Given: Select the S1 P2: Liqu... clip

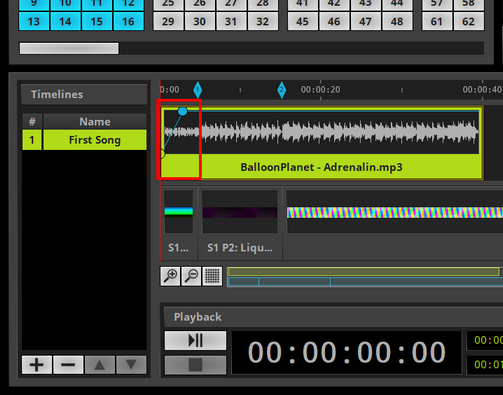Looking at the screenshot, I should tap(240, 223).
